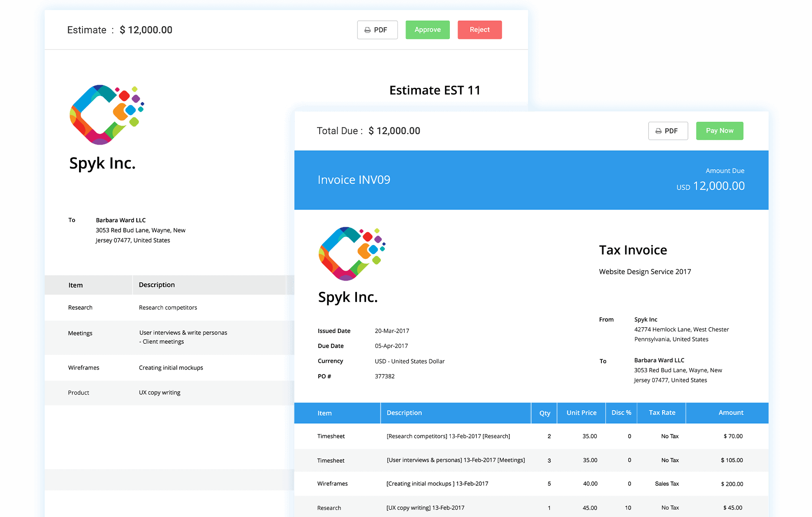Click the Currency value USD - United States Dollar
The height and width of the screenshot is (517, 812).
click(409, 361)
